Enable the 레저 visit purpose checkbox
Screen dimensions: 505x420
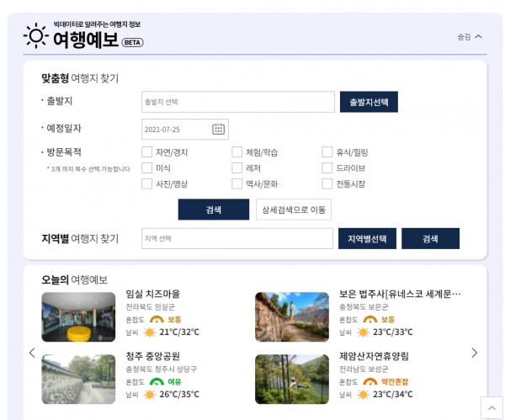(237, 167)
